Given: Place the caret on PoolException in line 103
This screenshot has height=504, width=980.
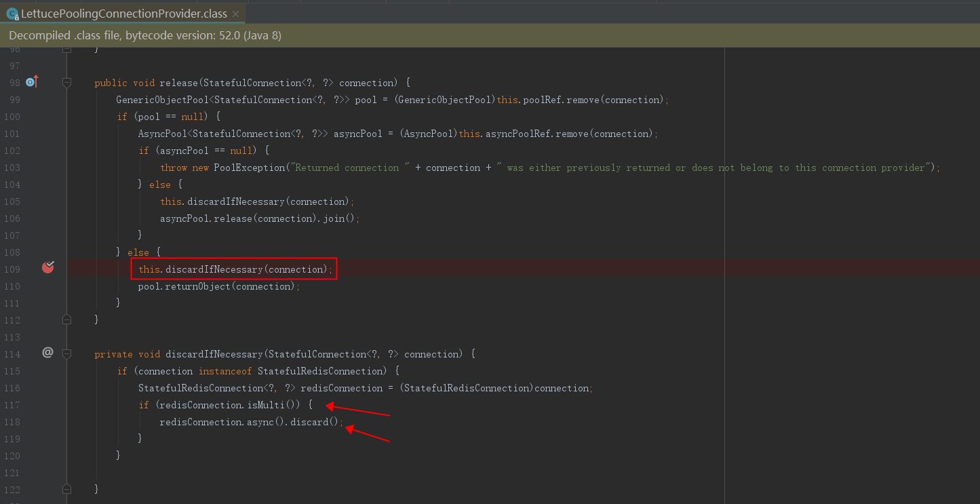Looking at the screenshot, I should 249,167.
